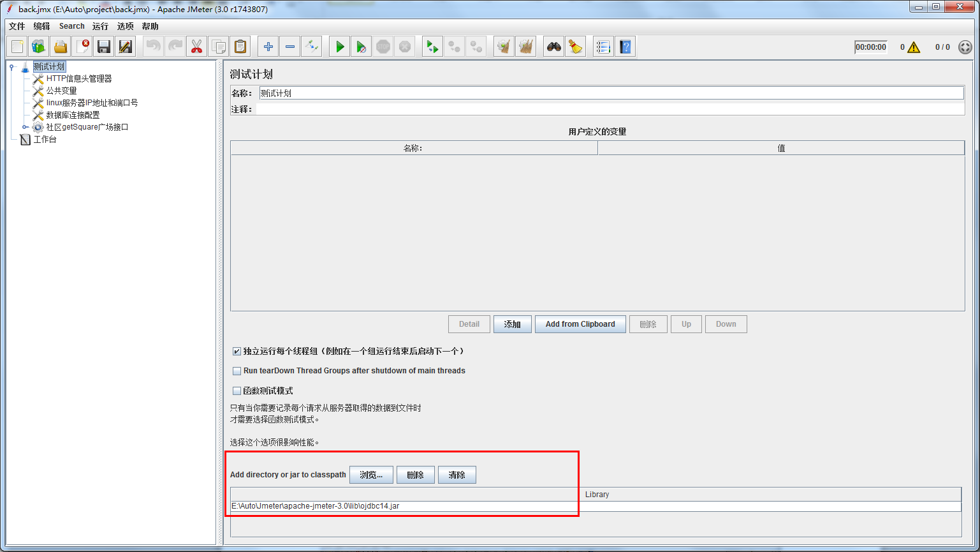Click the Paste clipboard icon

click(240, 47)
